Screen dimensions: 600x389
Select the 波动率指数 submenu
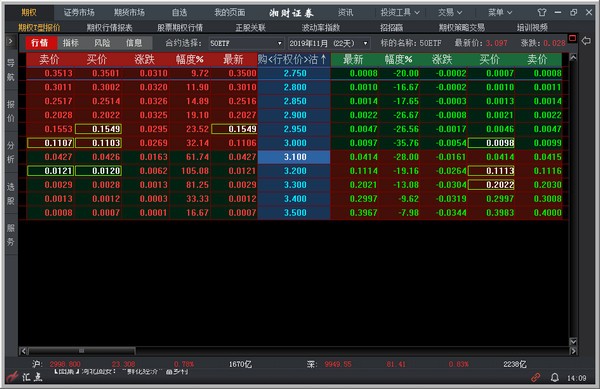click(x=321, y=28)
